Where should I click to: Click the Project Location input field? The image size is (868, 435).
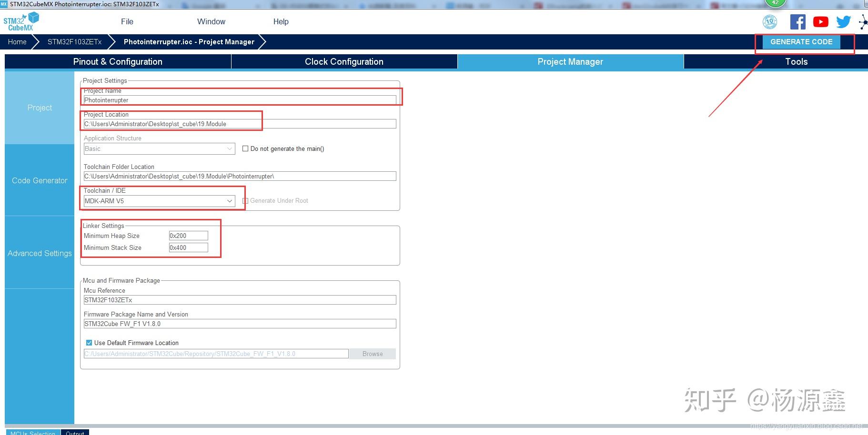click(x=240, y=124)
